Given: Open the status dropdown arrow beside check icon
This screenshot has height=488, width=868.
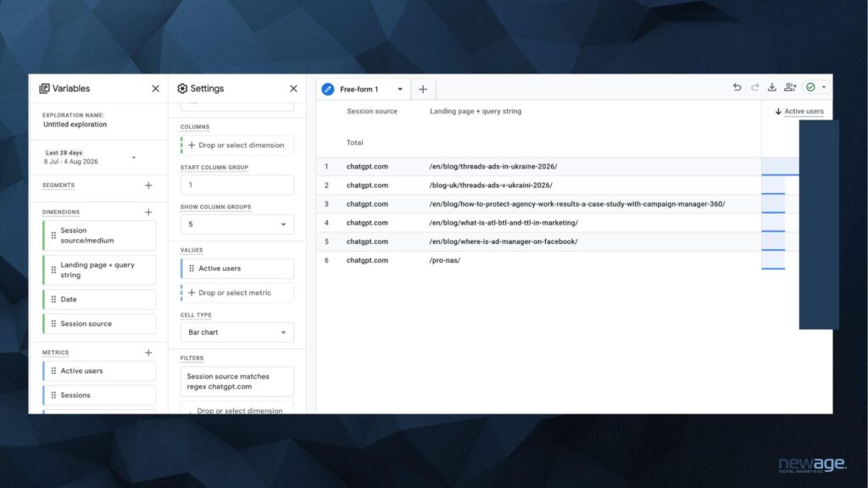Looking at the screenshot, I should click(824, 87).
